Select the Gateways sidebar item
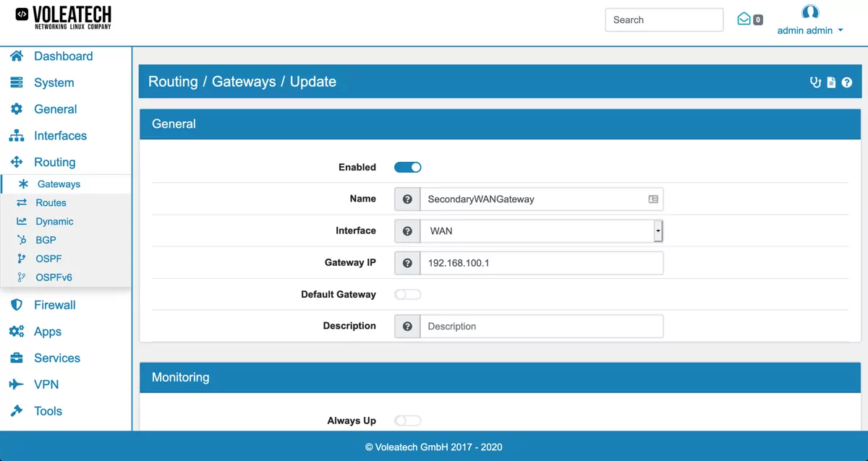This screenshot has height=461, width=868. tap(59, 184)
